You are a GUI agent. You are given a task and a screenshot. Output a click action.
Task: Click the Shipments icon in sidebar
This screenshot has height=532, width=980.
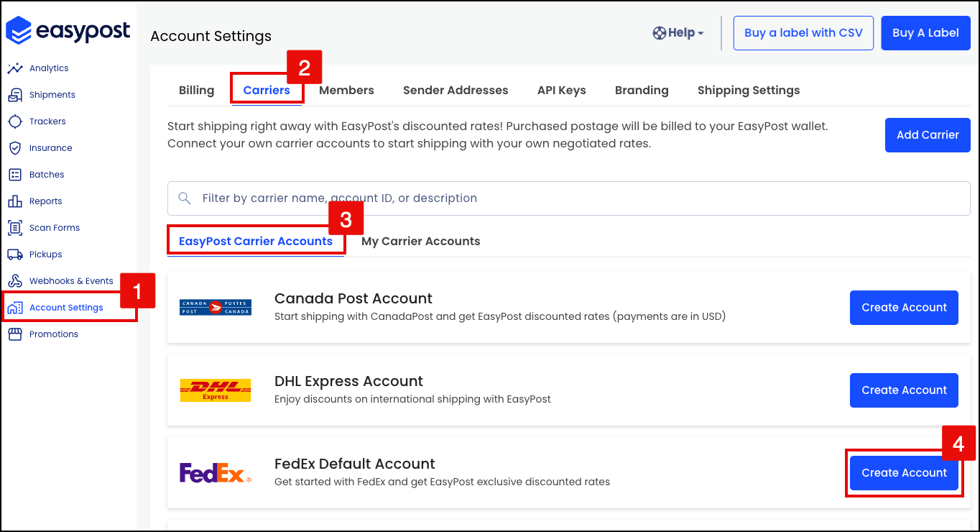(x=15, y=95)
